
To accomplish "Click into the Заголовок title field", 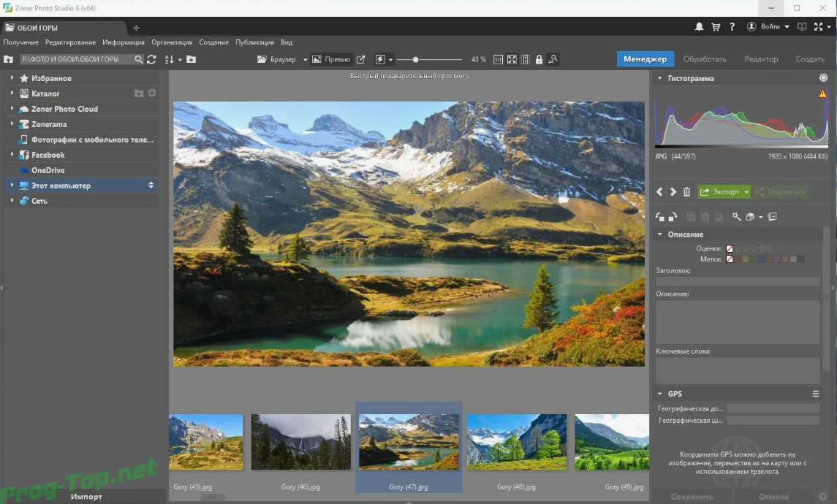I will coord(738,282).
